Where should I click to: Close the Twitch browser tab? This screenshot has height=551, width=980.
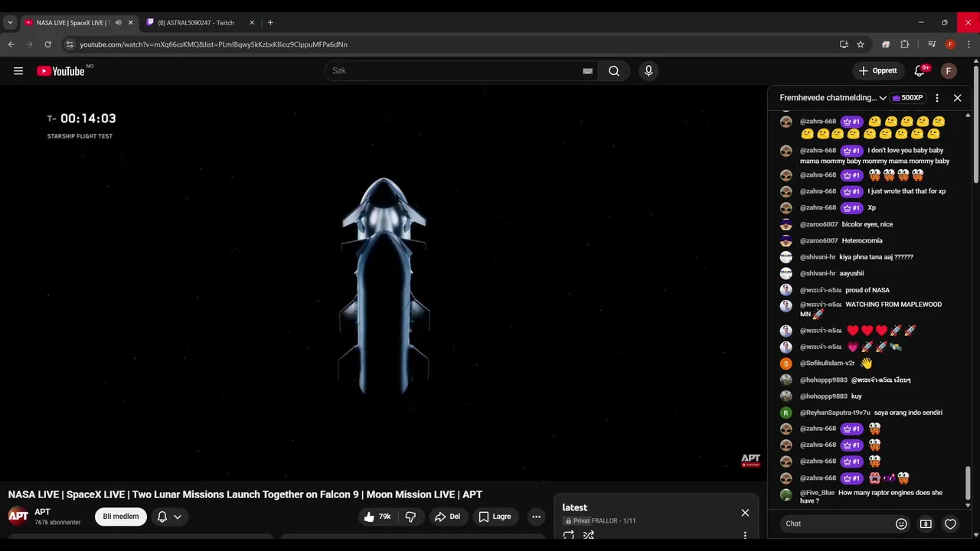[x=252, y=23]
